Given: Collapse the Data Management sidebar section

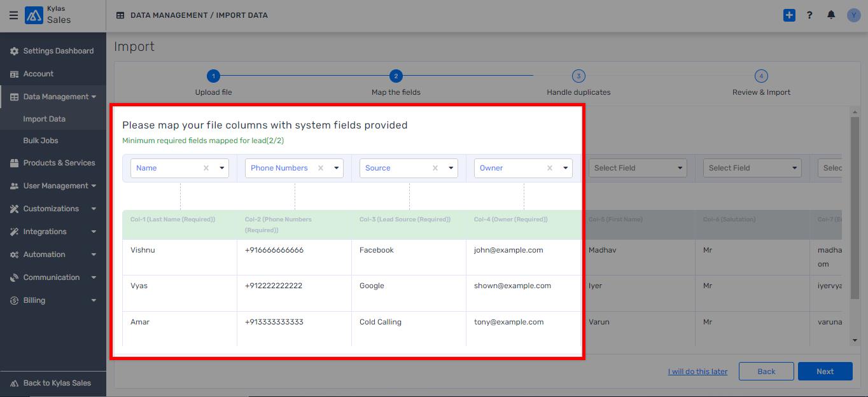Looking at the screenshot, I should point(94,97).
